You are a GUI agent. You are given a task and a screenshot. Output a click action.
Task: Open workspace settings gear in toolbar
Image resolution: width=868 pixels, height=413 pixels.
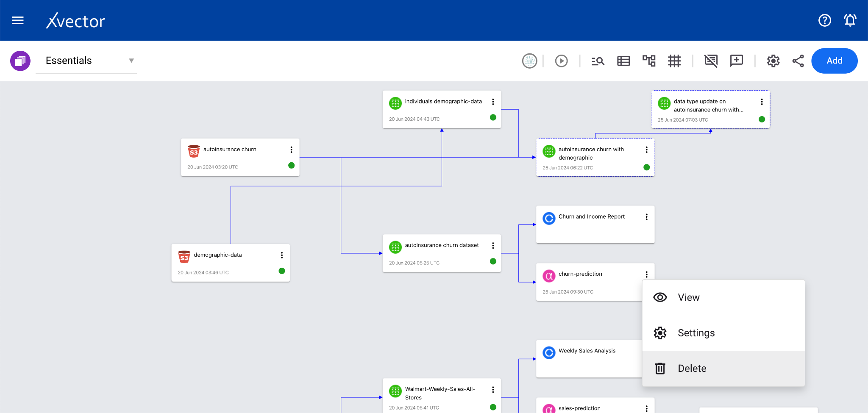tap(773, 61)
